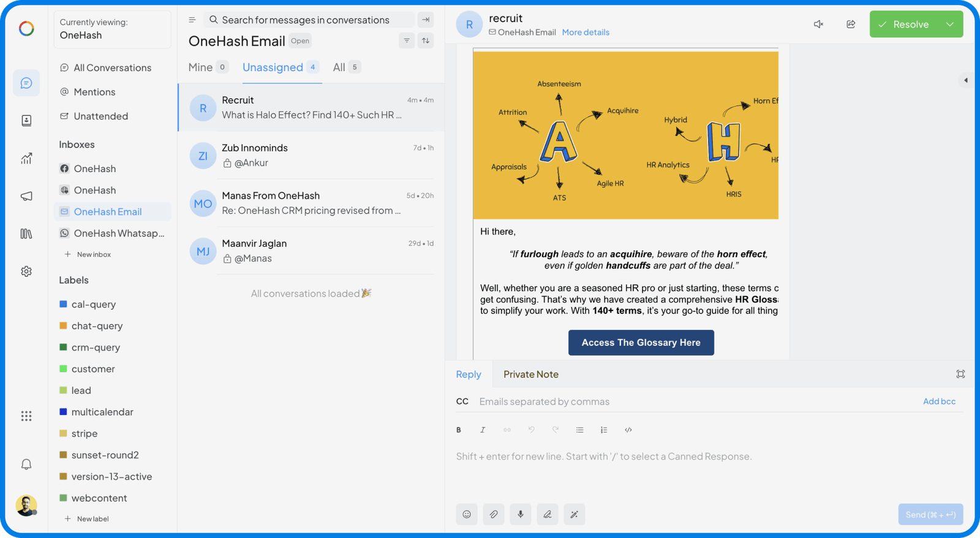Switch to Unassigned tab
This screenshot has height=538, width=980.
281,67
